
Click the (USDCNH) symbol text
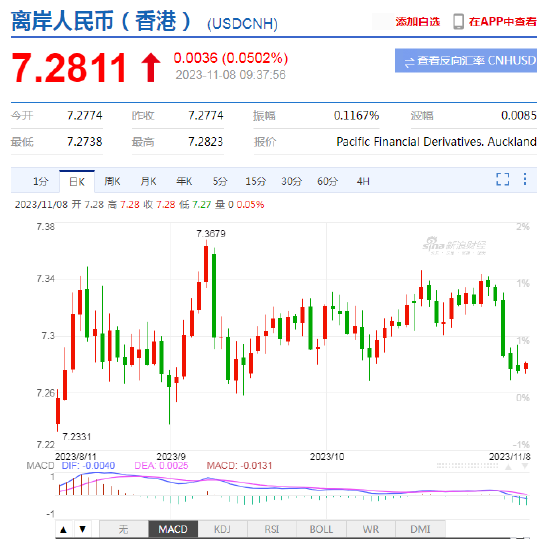(x=242, y=24)
